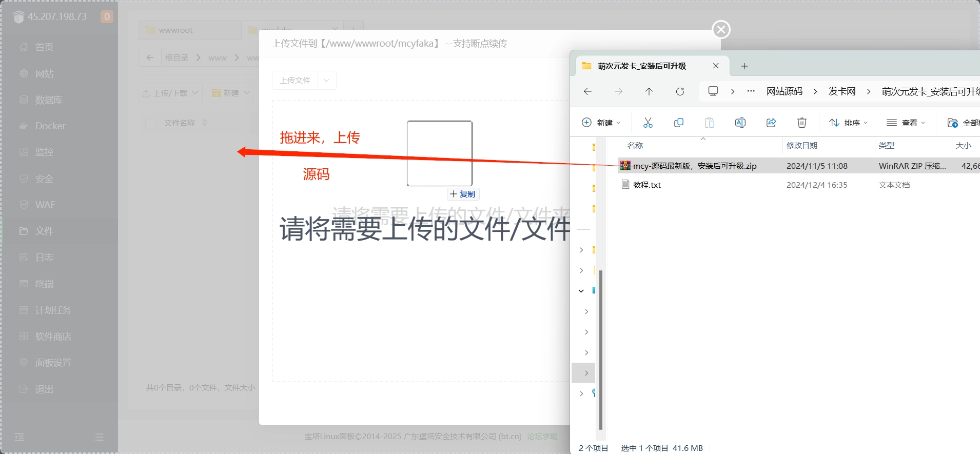Click the sidebar collapse icon at bottom left
Screen dimensions: 980x454
pyautogui.click(x=19, y=437)
